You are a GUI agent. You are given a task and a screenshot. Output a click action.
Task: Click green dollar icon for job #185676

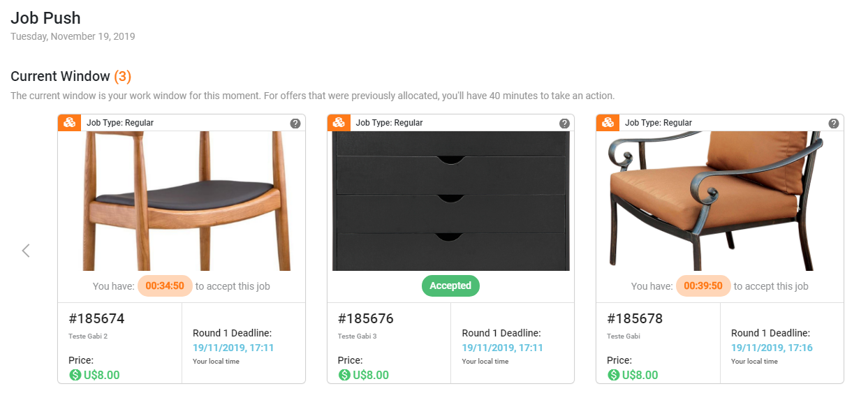tap(344, 375)
